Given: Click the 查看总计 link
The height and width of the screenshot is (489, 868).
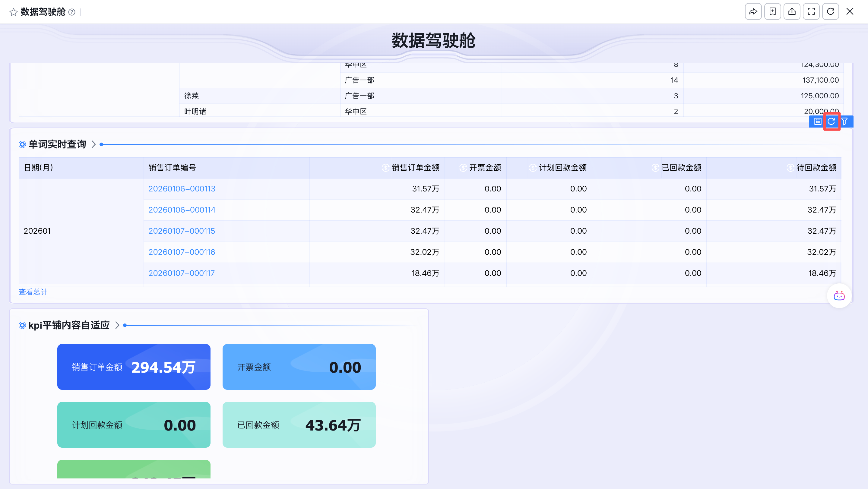Looking at the screenshot, I should [33, 292].
